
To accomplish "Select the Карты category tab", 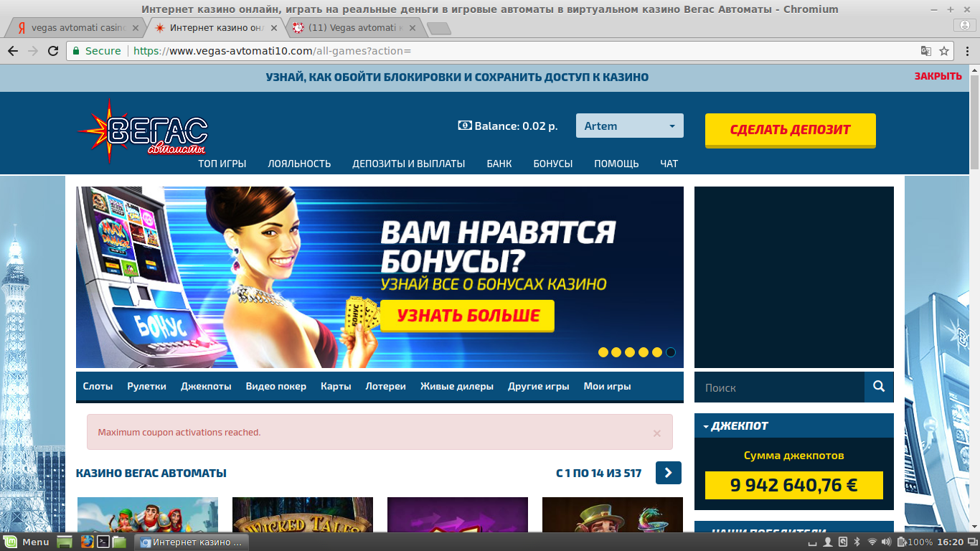I will point(336,386).
